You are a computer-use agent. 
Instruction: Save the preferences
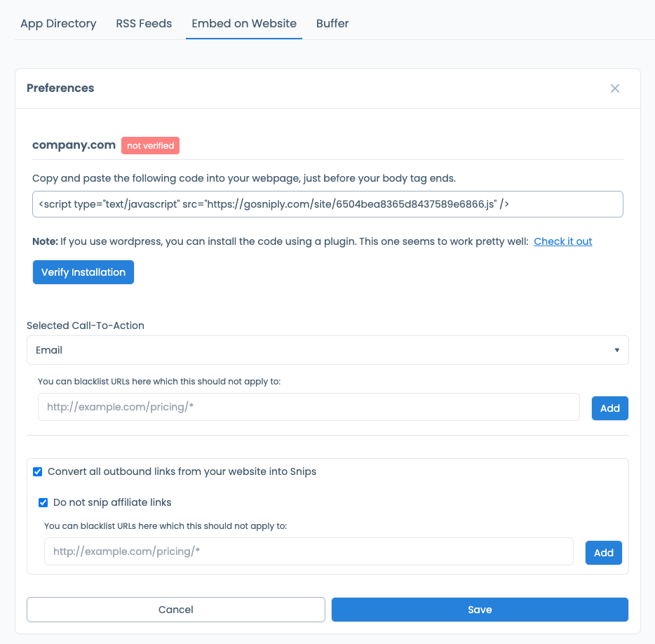pos(480,610)
